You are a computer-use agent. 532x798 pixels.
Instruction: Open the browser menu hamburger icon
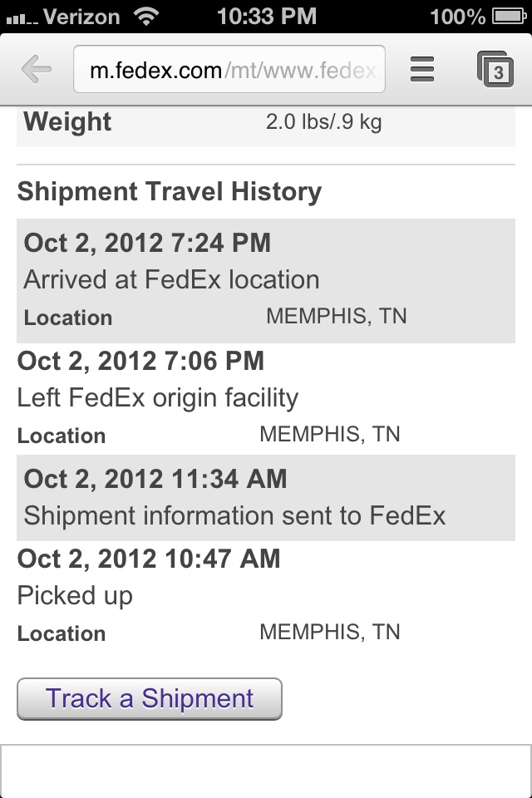point(422,69)
